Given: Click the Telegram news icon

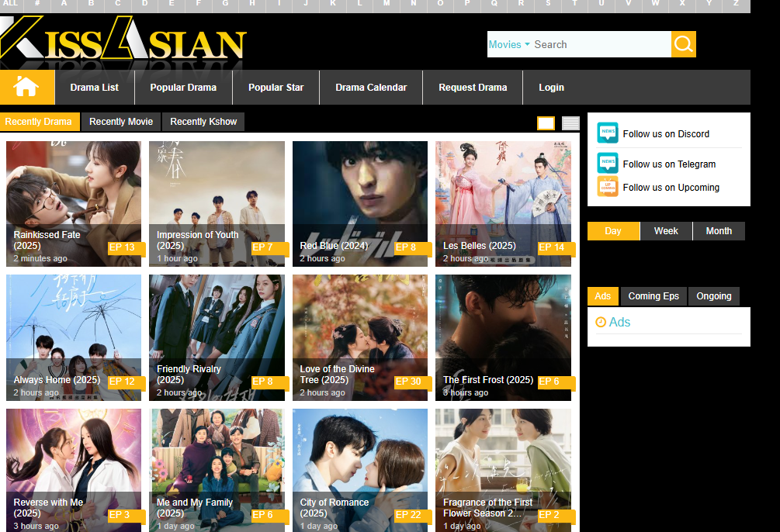Looking at the screenshot, I should [608, 164].
